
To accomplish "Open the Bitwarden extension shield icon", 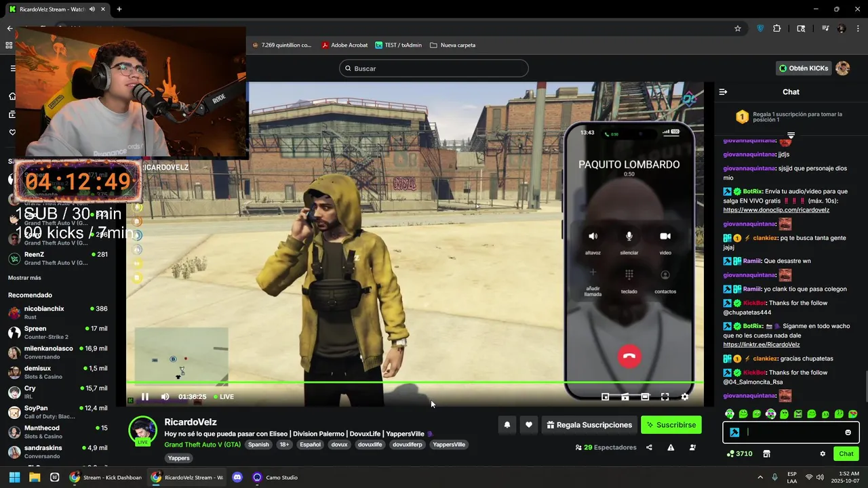I will tap(760, 28).
